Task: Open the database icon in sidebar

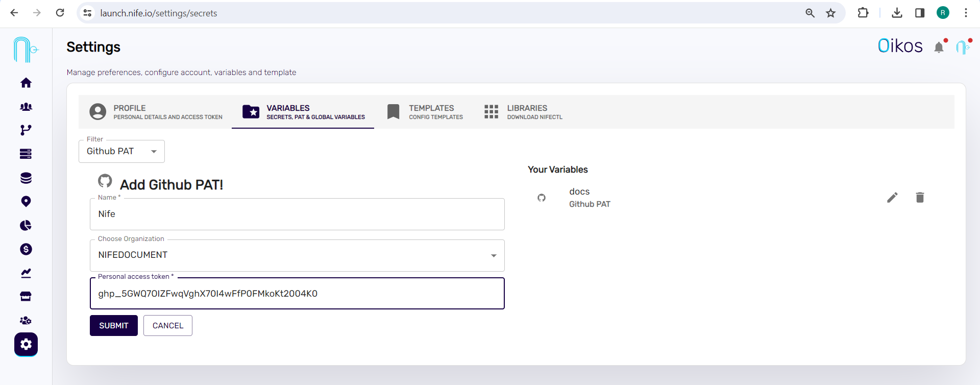Action: point(26,178)
